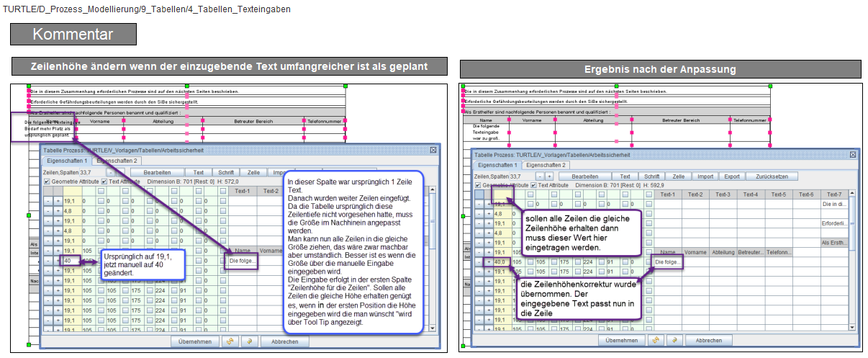Click Text-5 column header in right dialog
This screenshot has height=358, width=868.
[778, 194]
